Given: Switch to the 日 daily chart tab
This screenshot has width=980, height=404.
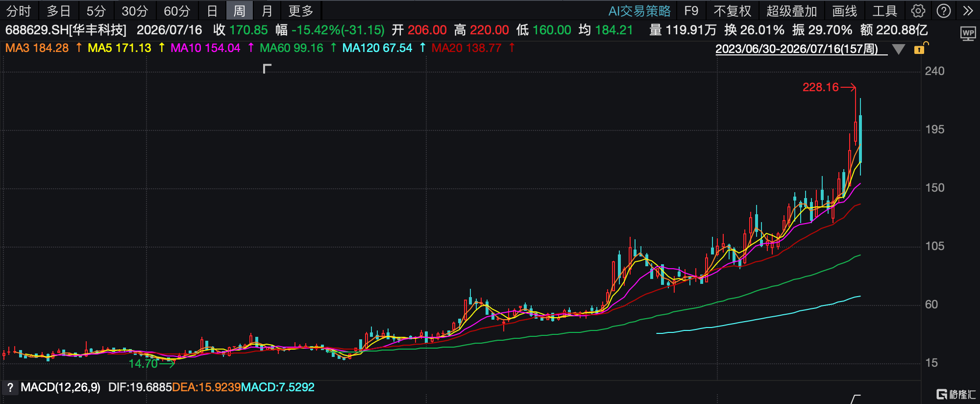Looking at the screenshot, I should 212,11.
